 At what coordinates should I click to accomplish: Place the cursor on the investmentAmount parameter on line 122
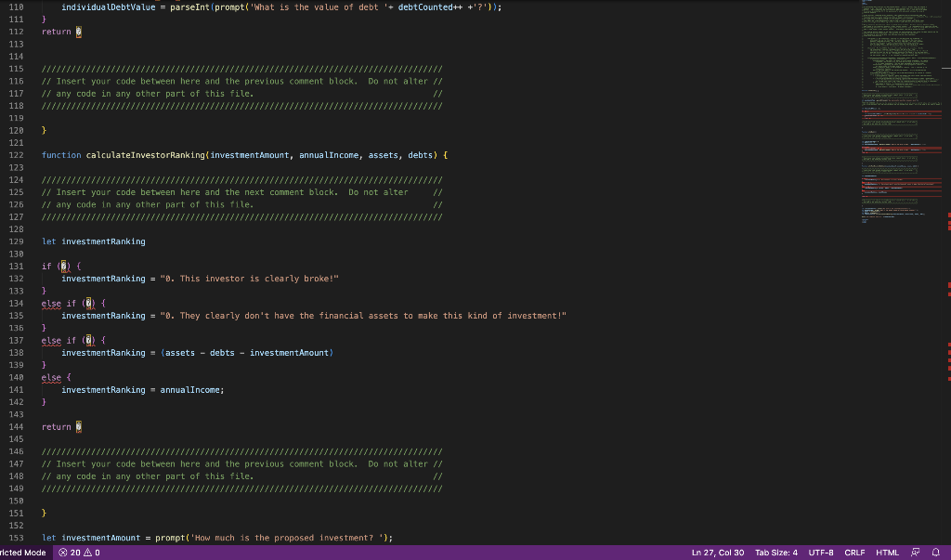point(250,155)
